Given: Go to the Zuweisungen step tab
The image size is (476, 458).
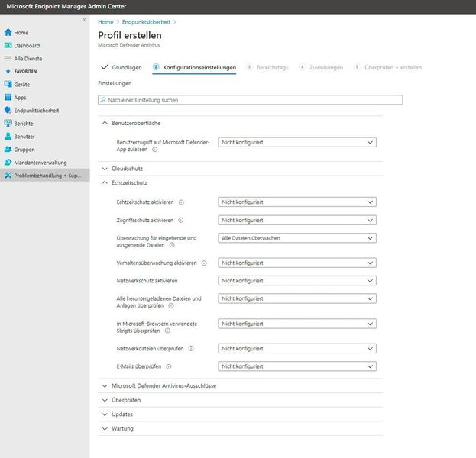Looking at the screenshot, I should (321, 67).
